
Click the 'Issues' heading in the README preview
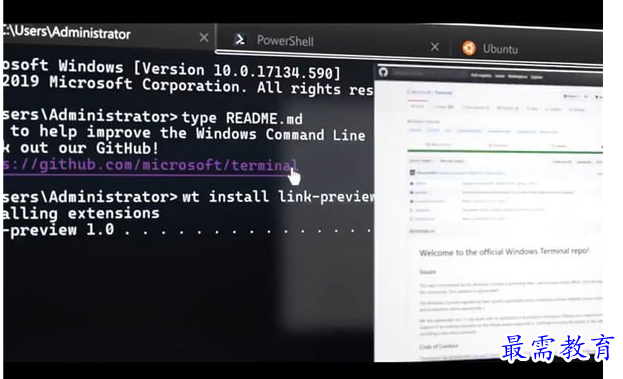point(428,272)
